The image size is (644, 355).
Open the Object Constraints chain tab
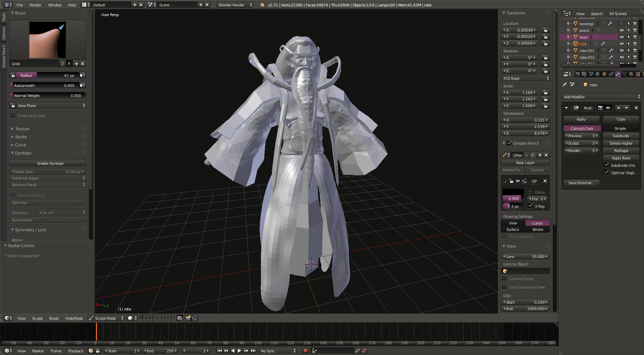pyautogui.click(x=611, y=74)
